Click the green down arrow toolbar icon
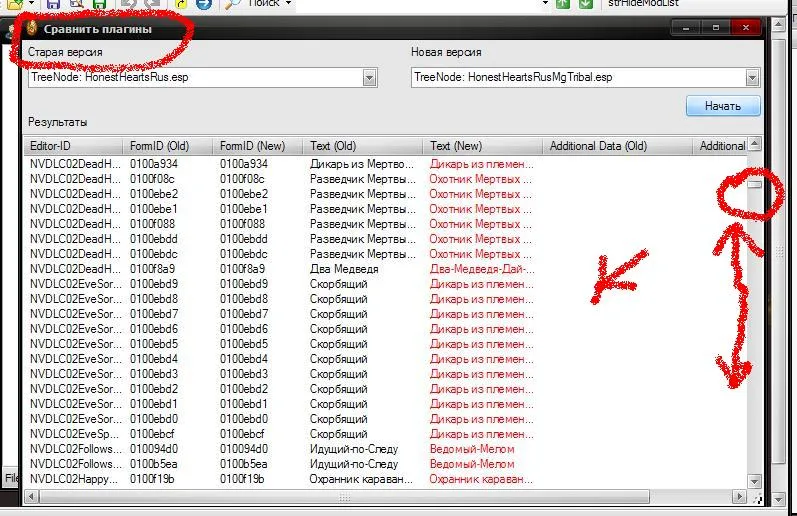The width and height of the screenshot is (797, 516). click(586, 4)
